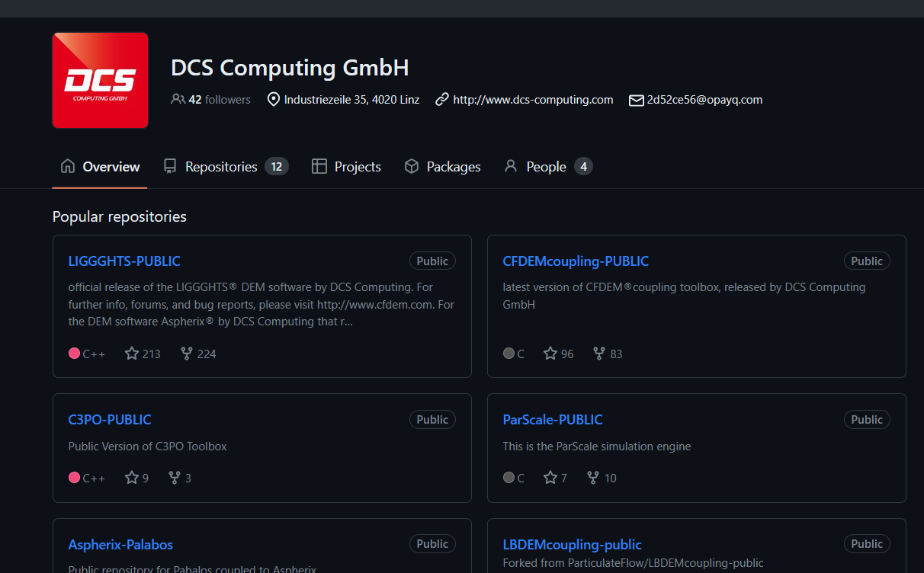The height and width of the screenshot is (573, 924).
Task: Click the 224 forks count on LIGGGHTS-PUBLIC
Action: [207, 354]
